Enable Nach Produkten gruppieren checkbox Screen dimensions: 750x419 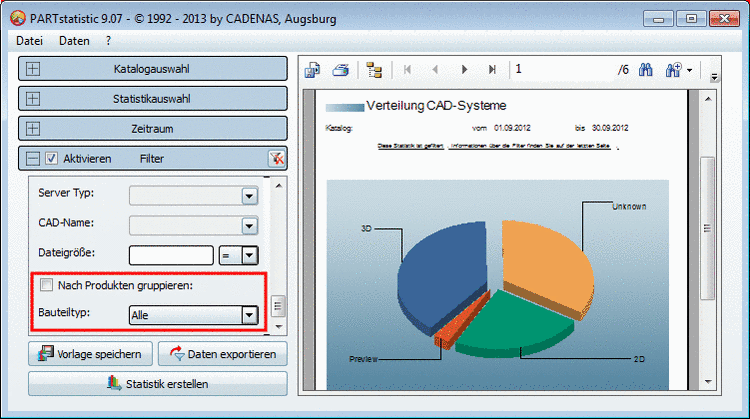(46, 285)
